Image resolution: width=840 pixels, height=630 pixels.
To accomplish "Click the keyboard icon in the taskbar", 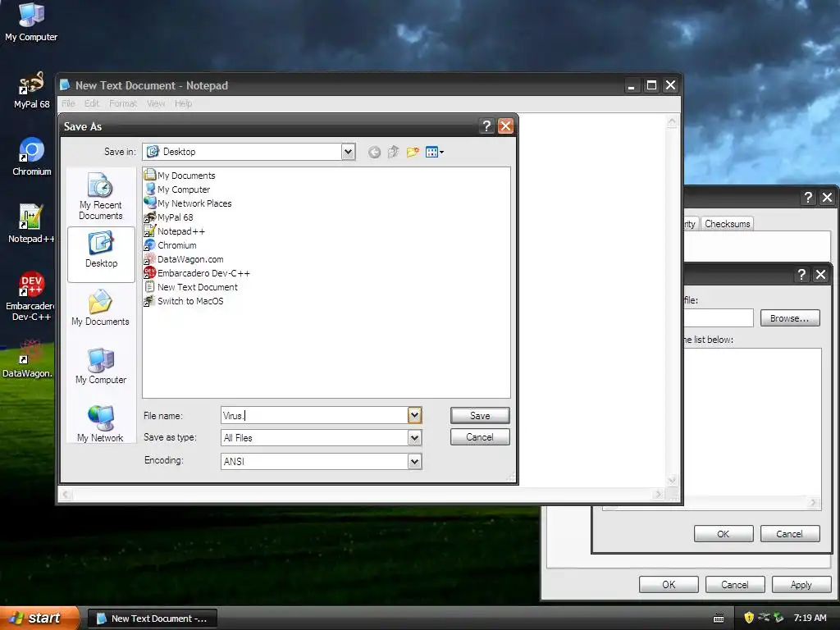I will point(719,619).
